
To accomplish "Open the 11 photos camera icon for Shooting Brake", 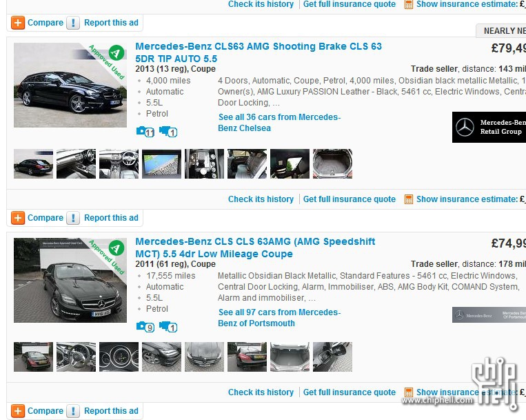I will pyautogui.click(x=145, y=132).
